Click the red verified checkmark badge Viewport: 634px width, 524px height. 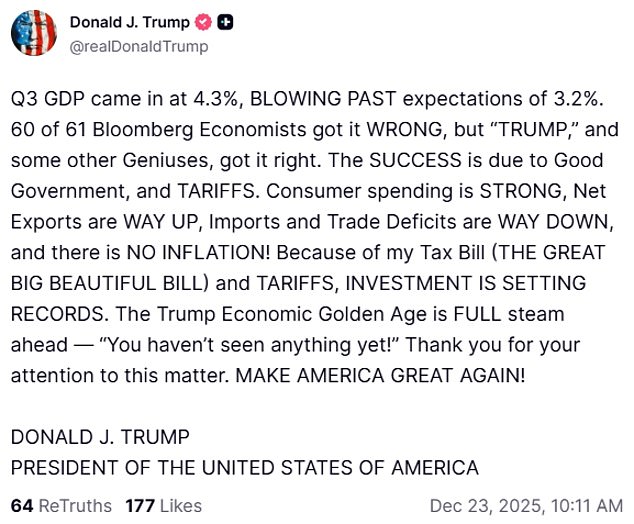coord(204,22)
